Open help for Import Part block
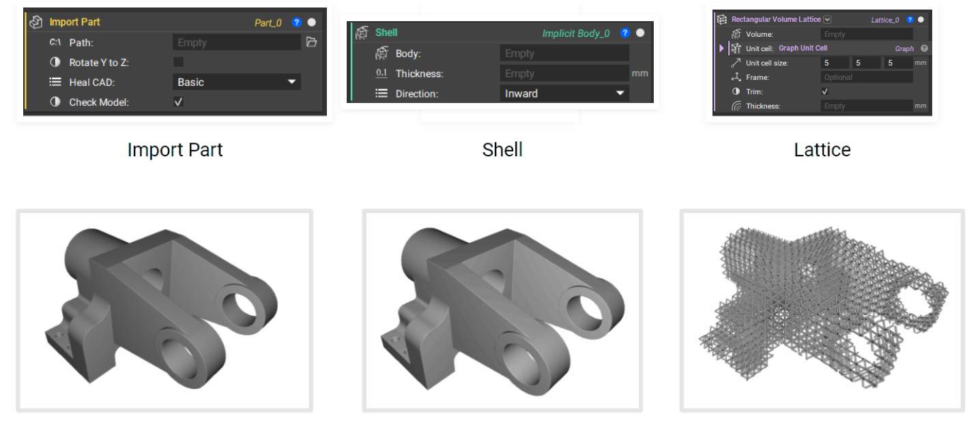Viewport: 980px width, 427px height. 296,23
